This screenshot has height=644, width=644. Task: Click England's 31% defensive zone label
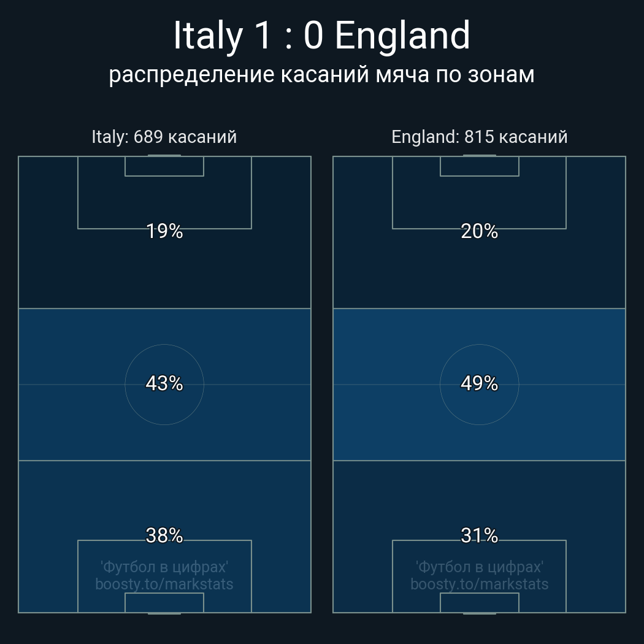[479, 535]
